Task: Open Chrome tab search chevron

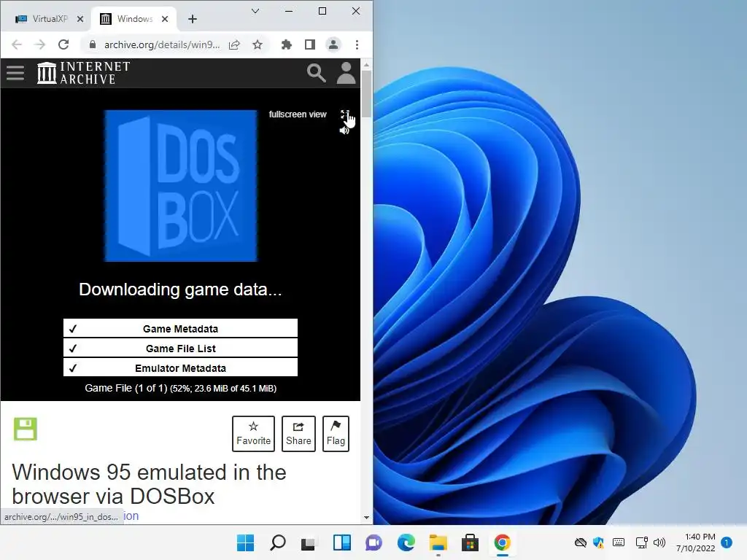Action: coord(255,11)
